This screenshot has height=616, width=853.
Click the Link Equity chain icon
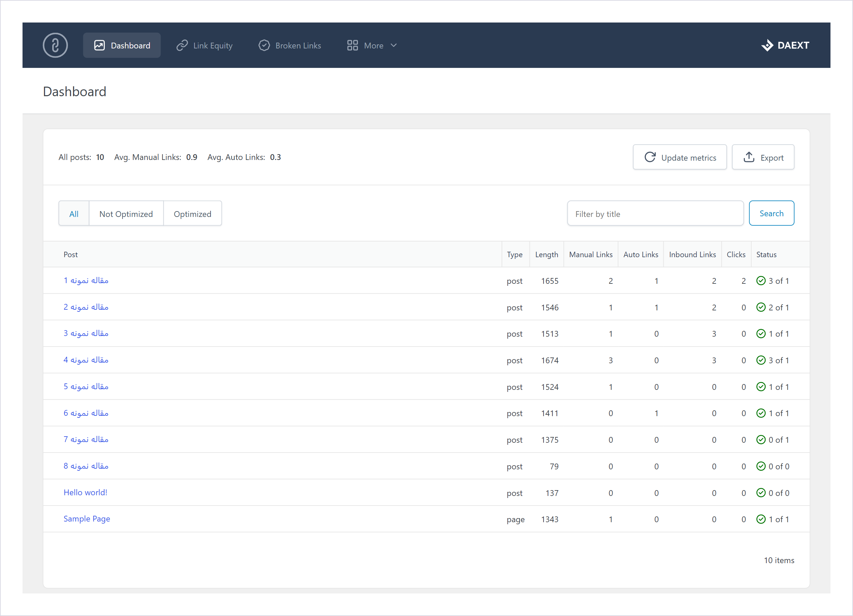tap(182, 45)
